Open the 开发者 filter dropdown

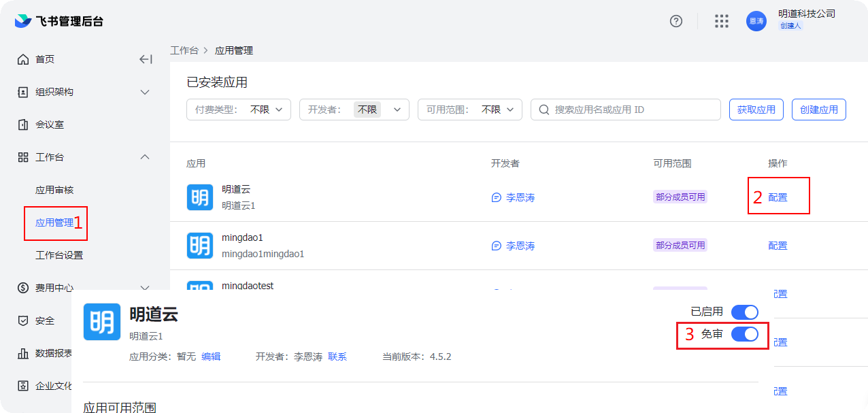tap(354, 110)
